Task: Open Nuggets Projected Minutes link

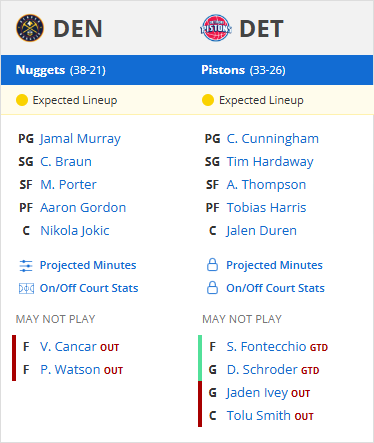Action: point(88,265)
